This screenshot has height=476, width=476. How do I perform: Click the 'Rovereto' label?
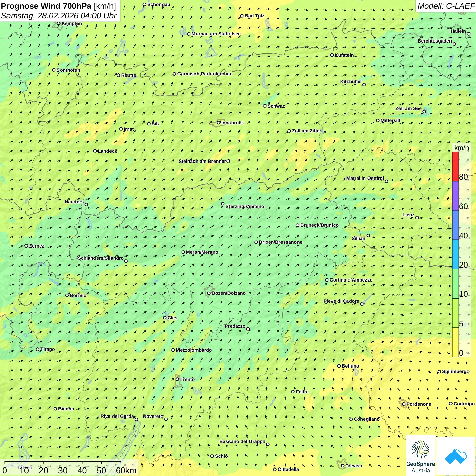pyautogui.click(x=153, y=416)
